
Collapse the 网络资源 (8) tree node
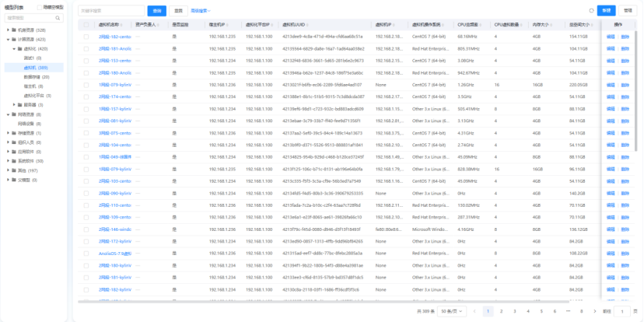tap(9, 114)
